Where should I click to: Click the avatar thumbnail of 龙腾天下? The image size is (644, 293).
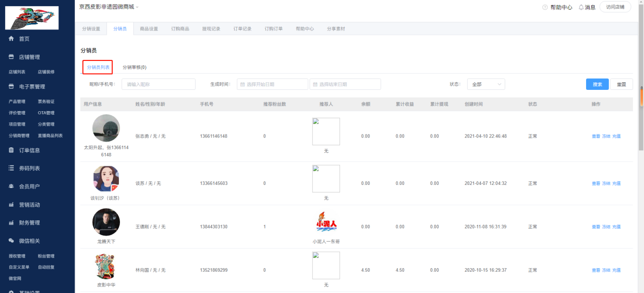click(x=106, y=222)
